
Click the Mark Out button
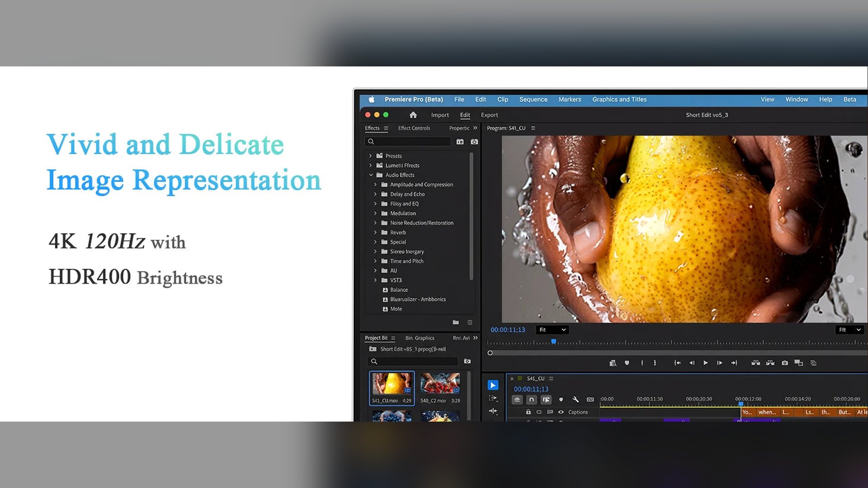pos(655,363)
